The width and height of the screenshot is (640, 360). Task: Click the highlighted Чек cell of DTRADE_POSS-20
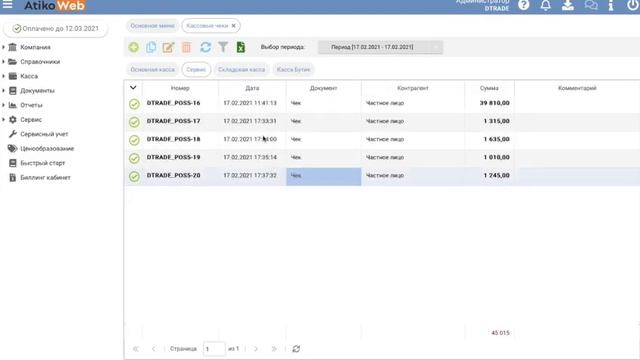(x=323, y=176)
